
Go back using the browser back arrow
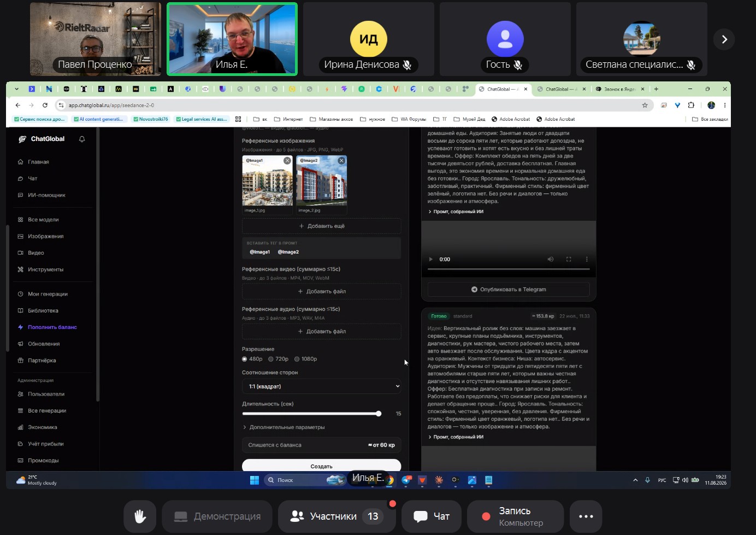(x=18, y=105)
